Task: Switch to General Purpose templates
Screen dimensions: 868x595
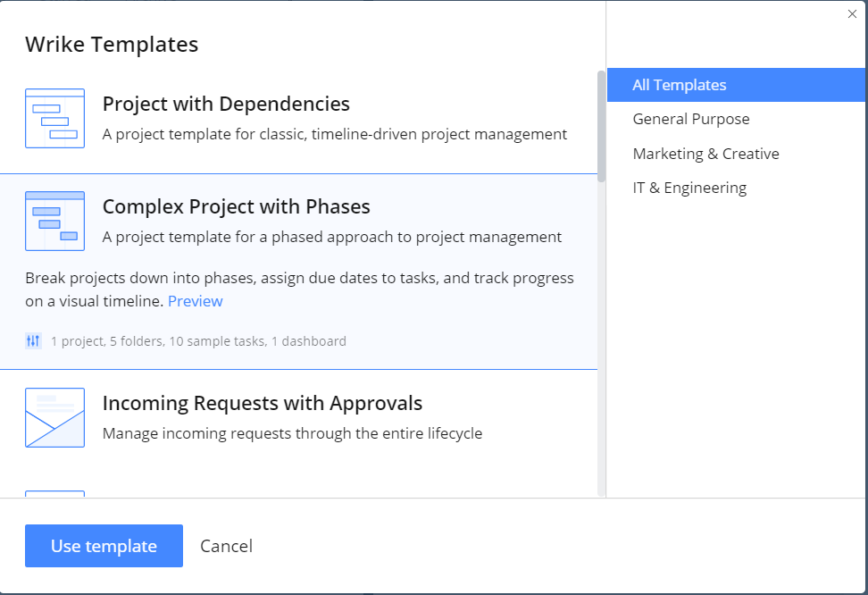Action: [691, 119]
